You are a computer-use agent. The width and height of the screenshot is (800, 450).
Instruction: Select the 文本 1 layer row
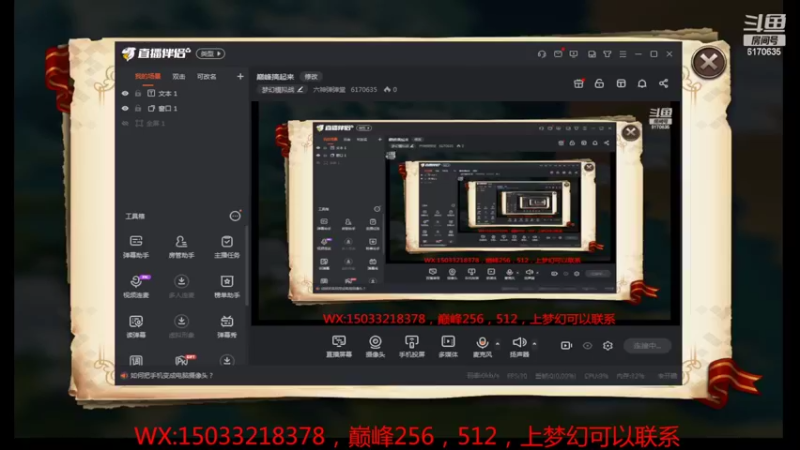(181, 93)
